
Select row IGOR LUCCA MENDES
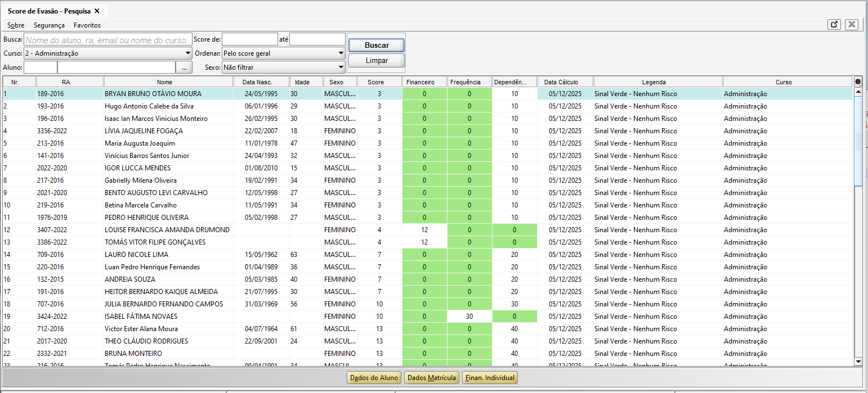click(428, 168)
